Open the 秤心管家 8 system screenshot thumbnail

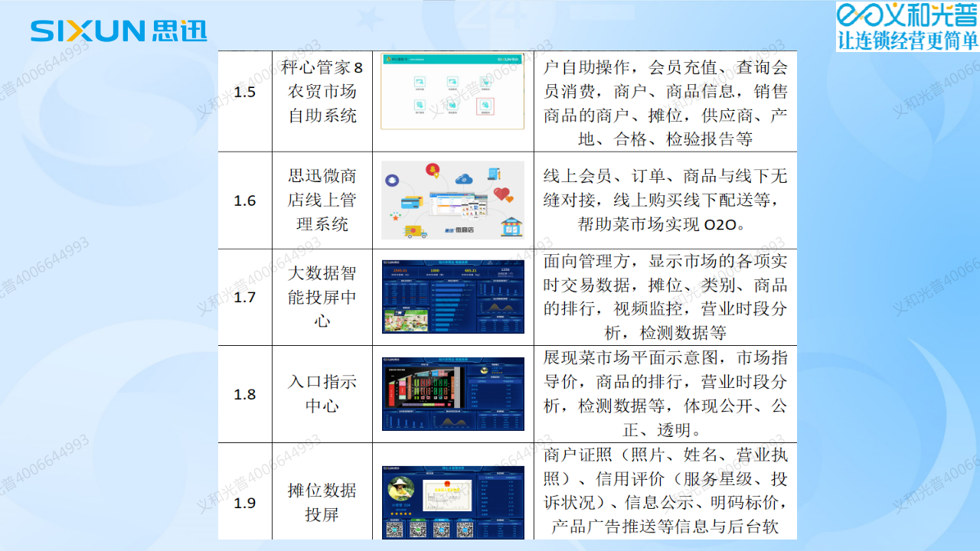coord(452,91)
